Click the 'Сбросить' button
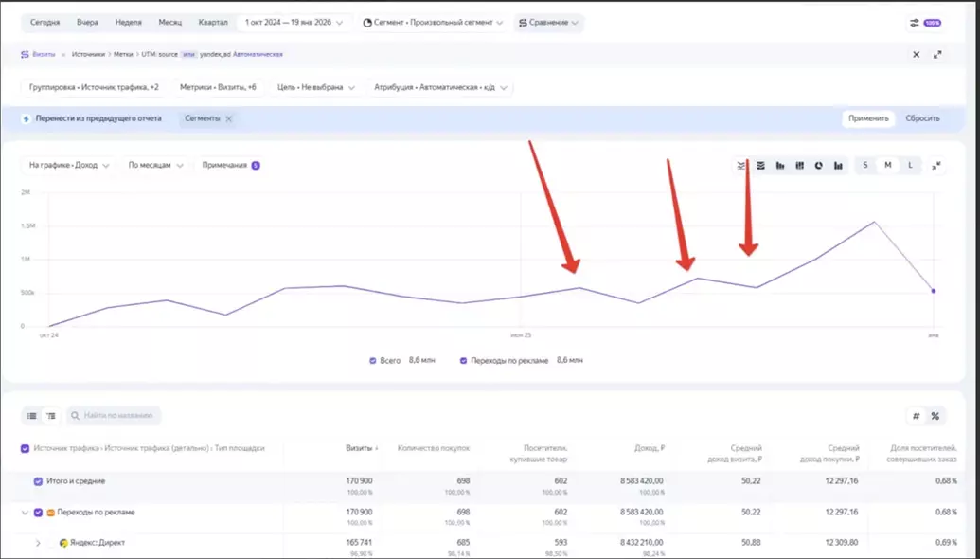This screenshot has width=980, height=559. point(922,118)
